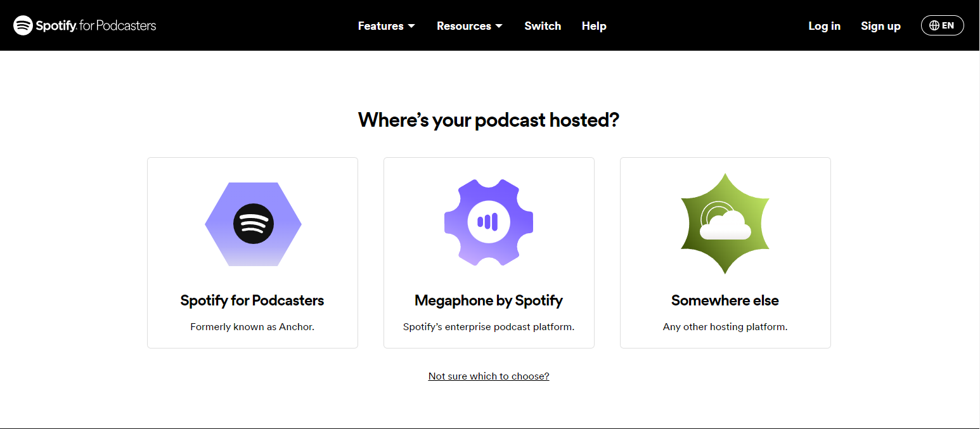980x429 pixels.
Task: Click 'Spotify's enterprise podcast platform.' text
Action: pos(489,327)
